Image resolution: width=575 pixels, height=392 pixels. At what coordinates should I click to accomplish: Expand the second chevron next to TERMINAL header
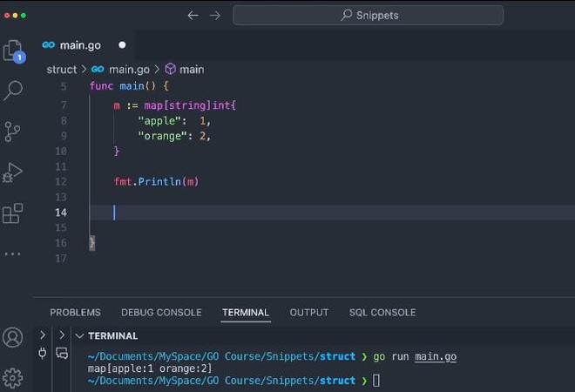tap(62, 335)
